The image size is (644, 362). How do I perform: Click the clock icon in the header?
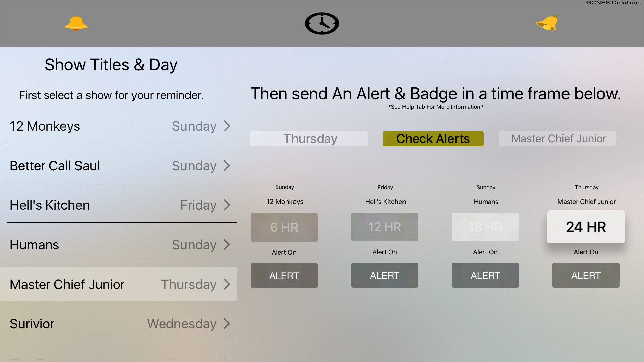point(322,23)
